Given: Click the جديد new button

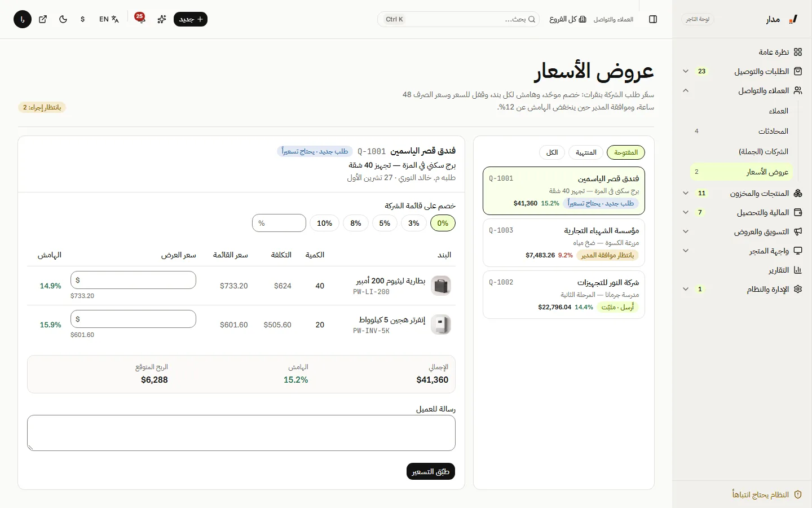Looking at the screenshot, I should [x=191, y=19].
